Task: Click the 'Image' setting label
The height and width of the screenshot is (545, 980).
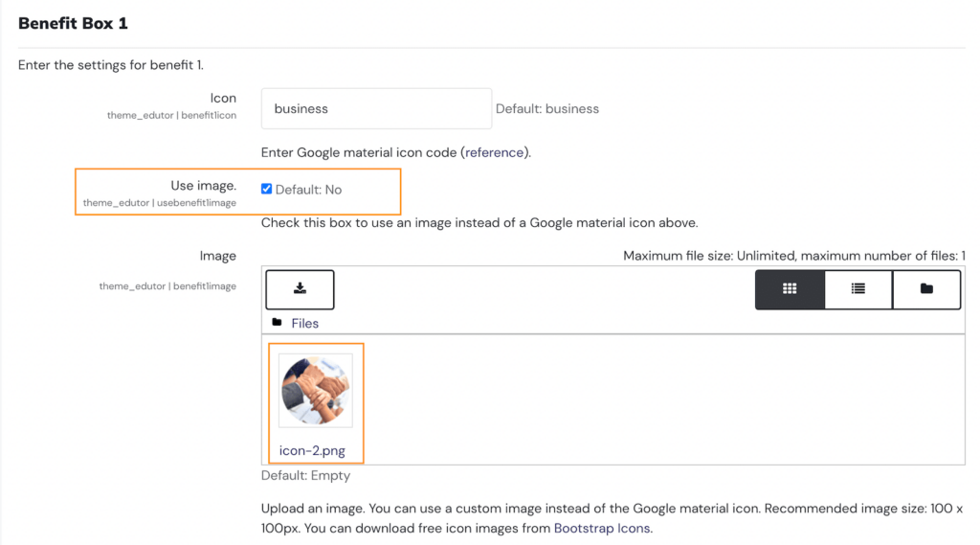Action: click(217, 256)
